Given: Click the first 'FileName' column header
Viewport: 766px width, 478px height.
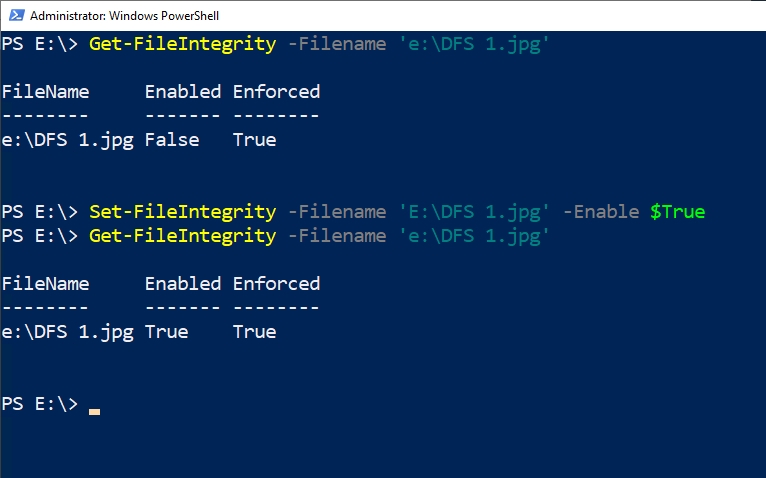Looking at the screenshot, I should (x=45, y=92).
